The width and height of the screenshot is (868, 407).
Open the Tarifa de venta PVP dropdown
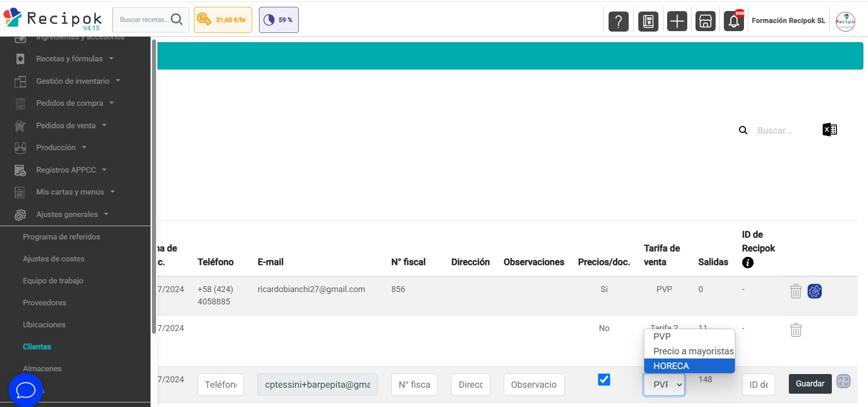coord(664,385)
